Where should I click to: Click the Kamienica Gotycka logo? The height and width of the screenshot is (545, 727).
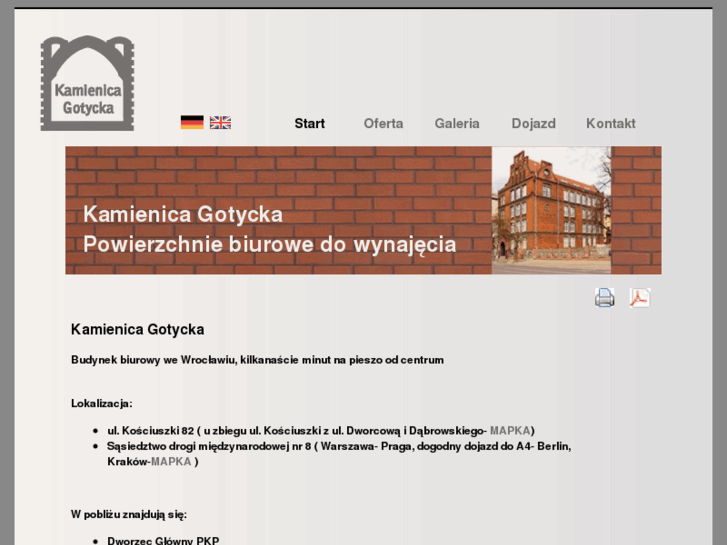pyautogui.click(x=87, y=83)
